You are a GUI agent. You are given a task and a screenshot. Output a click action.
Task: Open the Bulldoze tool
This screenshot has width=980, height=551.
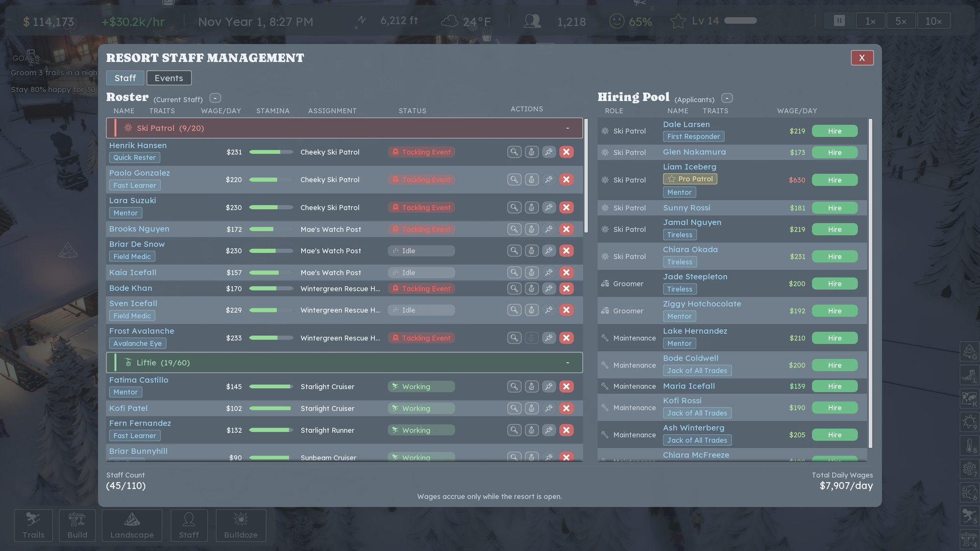click(x=241, y=525)
